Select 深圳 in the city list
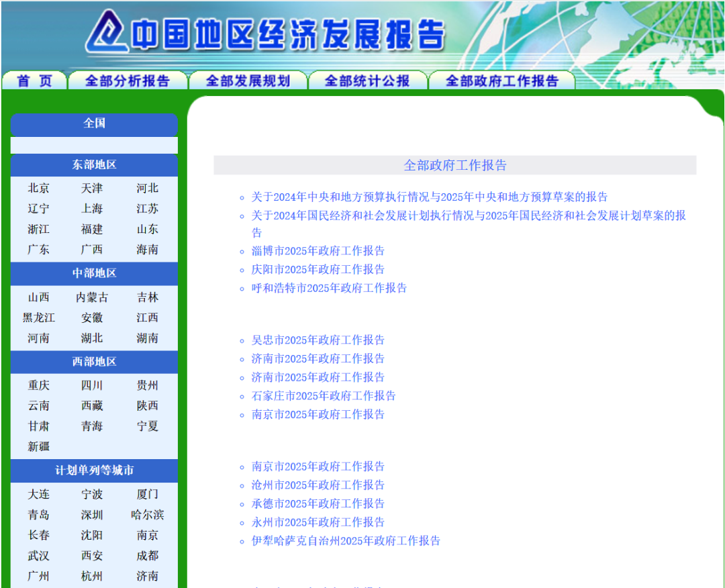Viewport: 725px width, 588px height. [92, 515]
